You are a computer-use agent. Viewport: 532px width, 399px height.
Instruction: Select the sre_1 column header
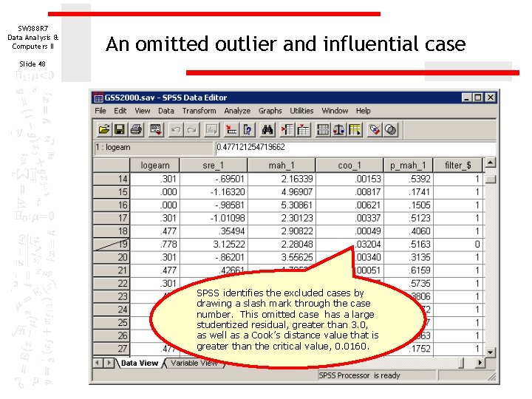click(x=214, y=166)
